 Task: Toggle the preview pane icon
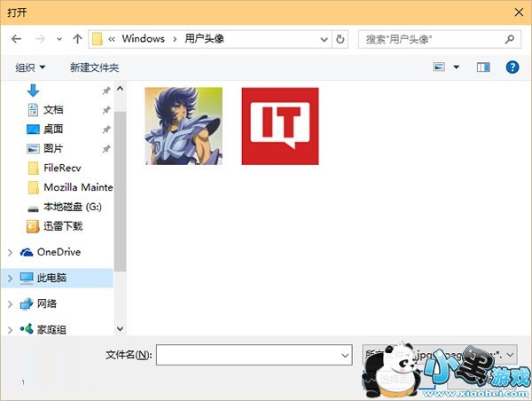pos(483,67)
